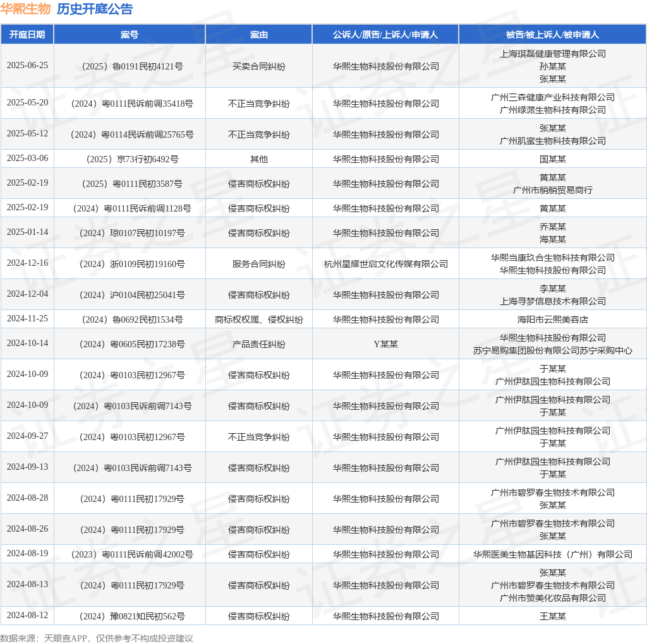Viewport: 647px width, 644px height.
Task: Select date cell 2025-05-12
Action: (27, 134)
